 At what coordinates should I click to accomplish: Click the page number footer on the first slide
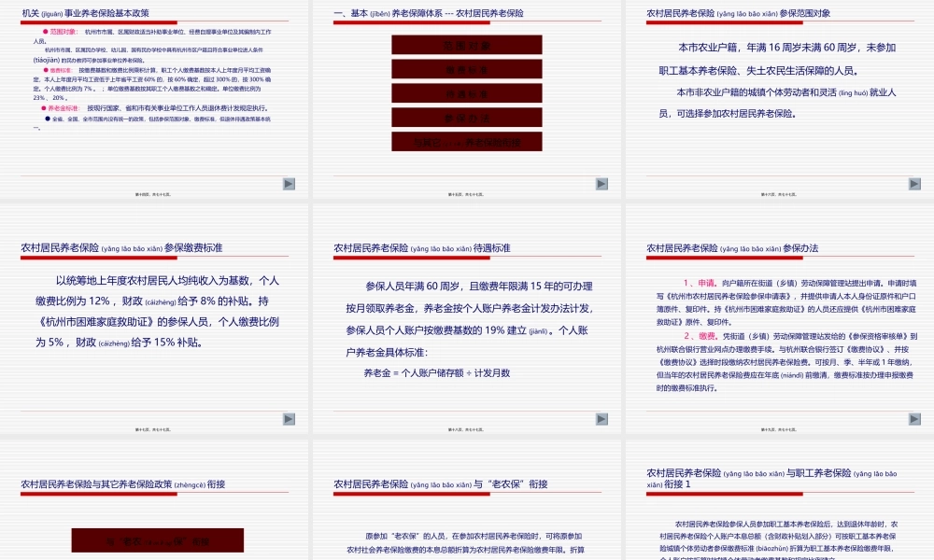155,193
